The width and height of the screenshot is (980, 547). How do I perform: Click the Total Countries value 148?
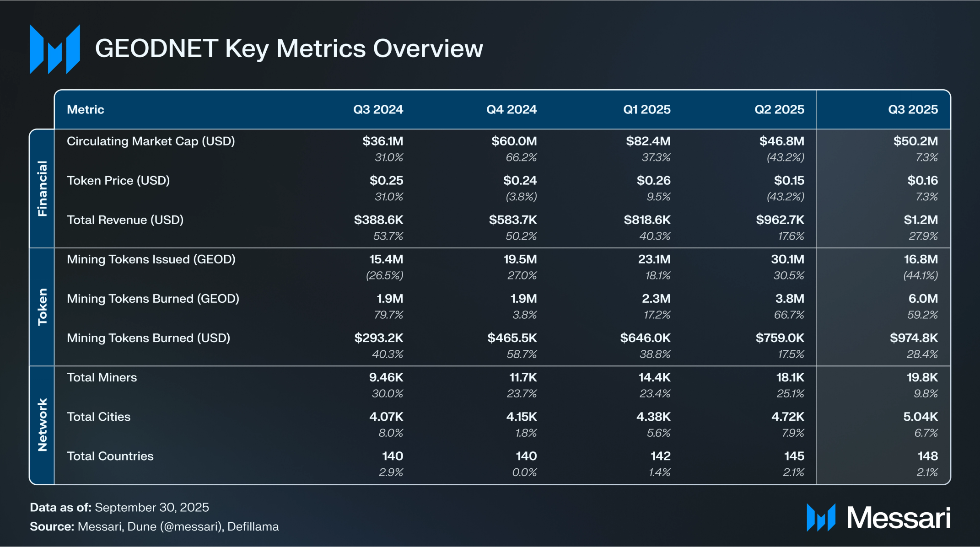coord(927,456)
